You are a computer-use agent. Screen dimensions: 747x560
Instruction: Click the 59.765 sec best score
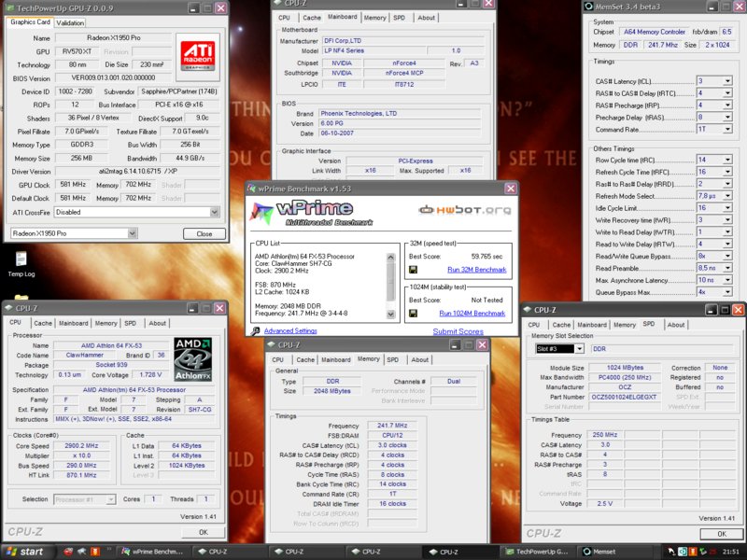pyautogui.click(x=486, y=256)
